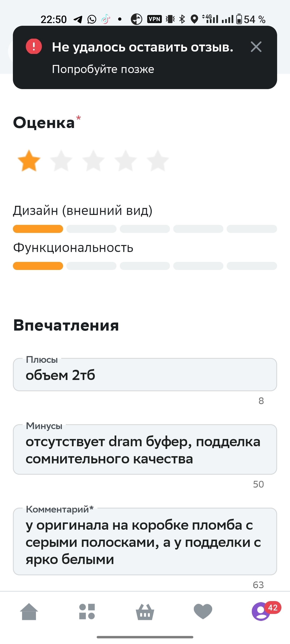Screen dimensions: 290x644
Task: Open the Home tab in bottom navigation
Action: pos(29,612)
